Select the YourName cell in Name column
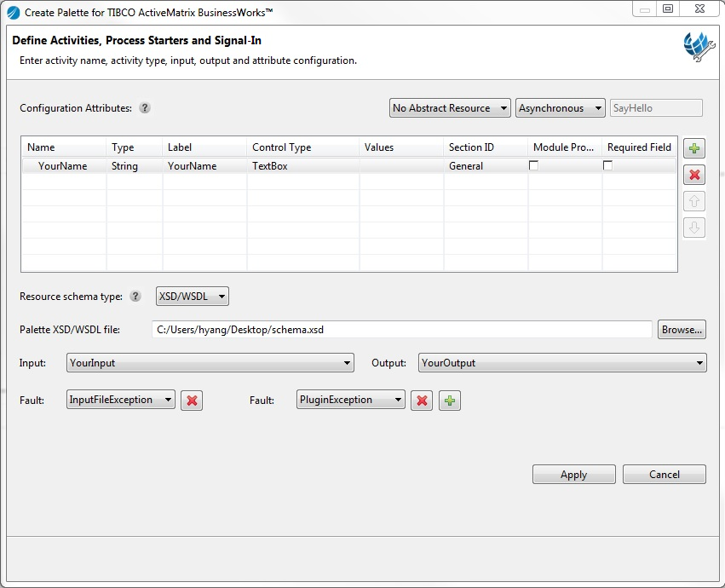Screen dimensions: 725x588 click(64, 166)
